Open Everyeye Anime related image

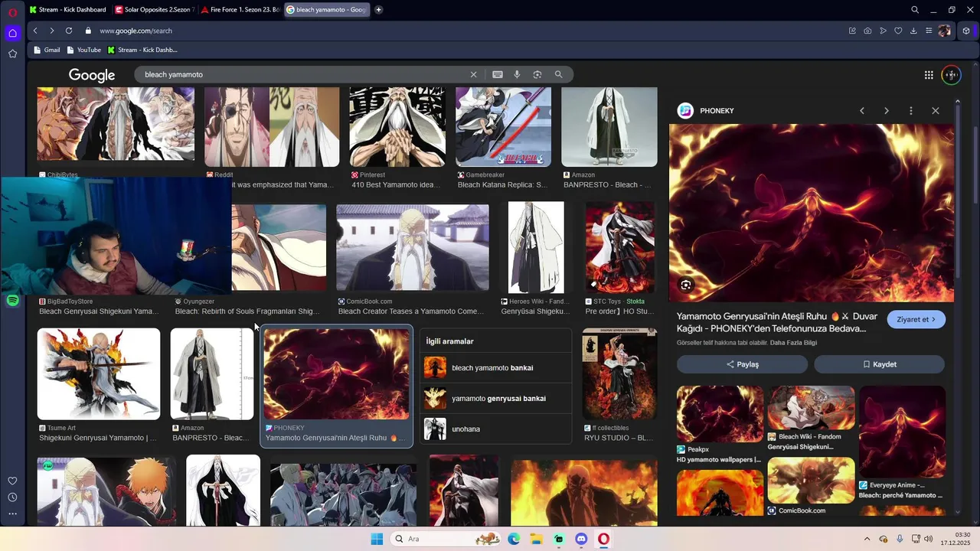pos(902,432)
